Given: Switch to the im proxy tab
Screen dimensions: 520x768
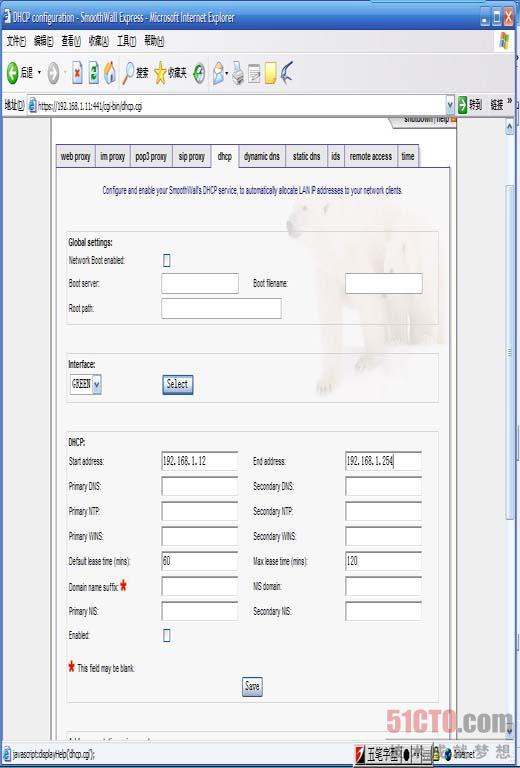Looking at the screenshot, I should coord(113,157).
